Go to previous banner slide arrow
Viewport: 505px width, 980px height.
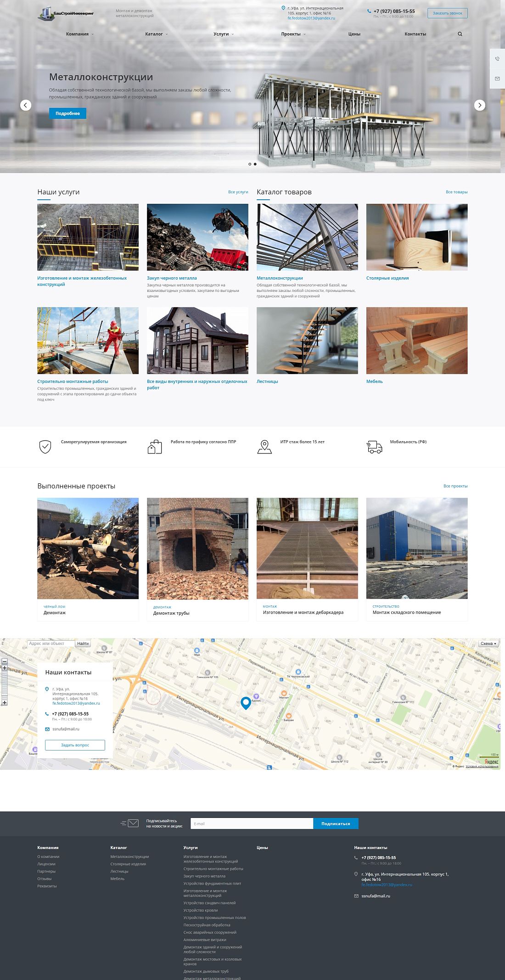26,105
